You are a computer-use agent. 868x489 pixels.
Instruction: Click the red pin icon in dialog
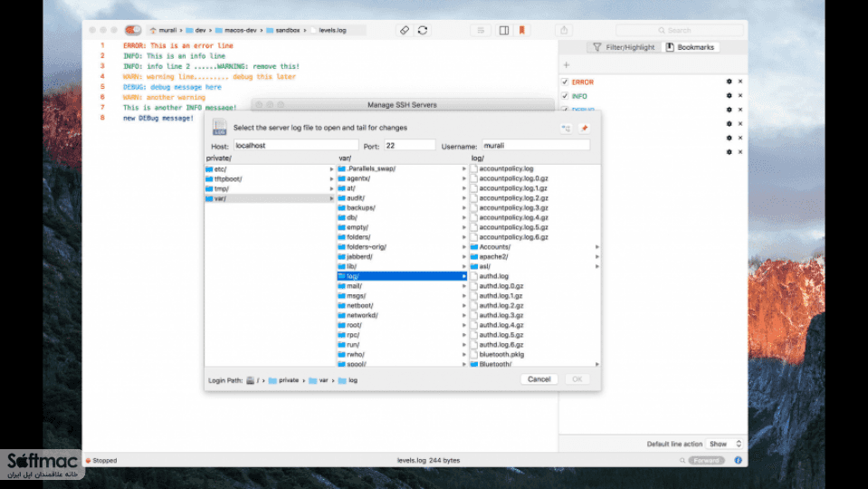584,129
